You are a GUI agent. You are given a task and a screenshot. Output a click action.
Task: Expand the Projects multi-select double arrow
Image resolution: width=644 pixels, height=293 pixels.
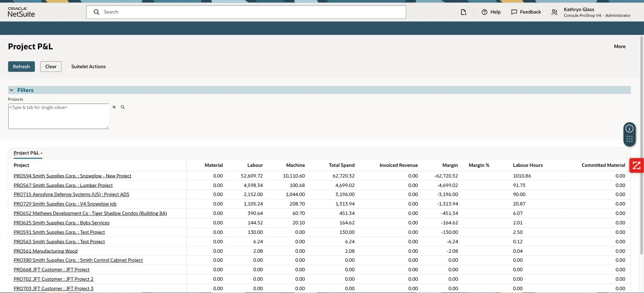pyautogui.click(x=114, y=107)
